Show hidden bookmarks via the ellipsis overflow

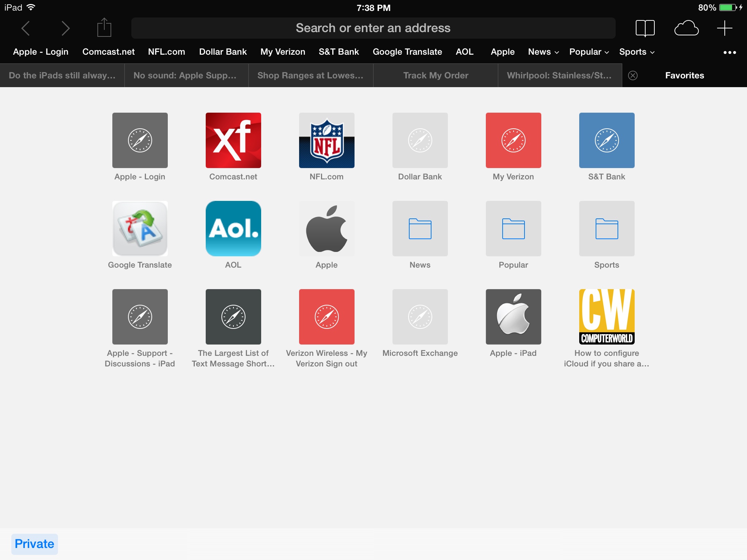click(730, 52)
